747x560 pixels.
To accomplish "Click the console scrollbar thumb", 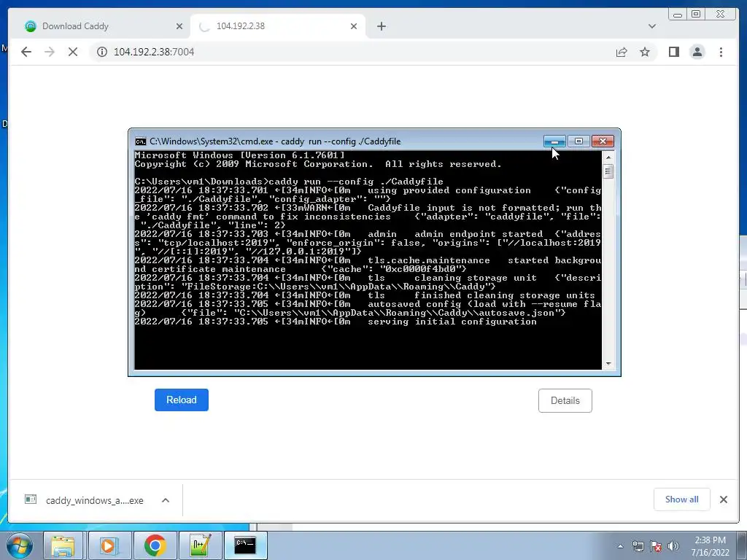I will [608, 171].
